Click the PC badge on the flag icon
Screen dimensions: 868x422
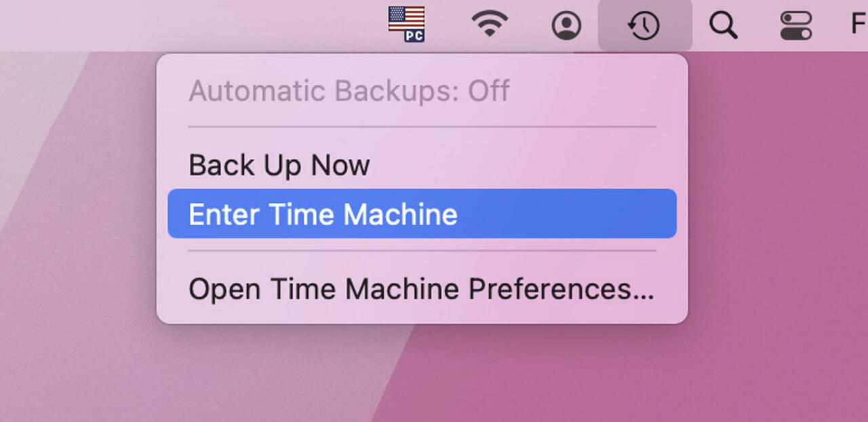(x=414, y=35)
